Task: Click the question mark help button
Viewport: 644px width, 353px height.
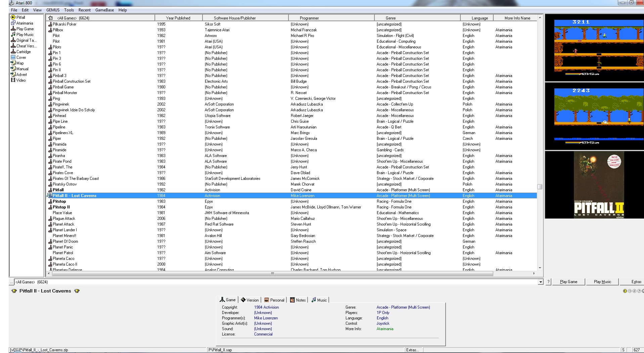Action: click(548, 282)
